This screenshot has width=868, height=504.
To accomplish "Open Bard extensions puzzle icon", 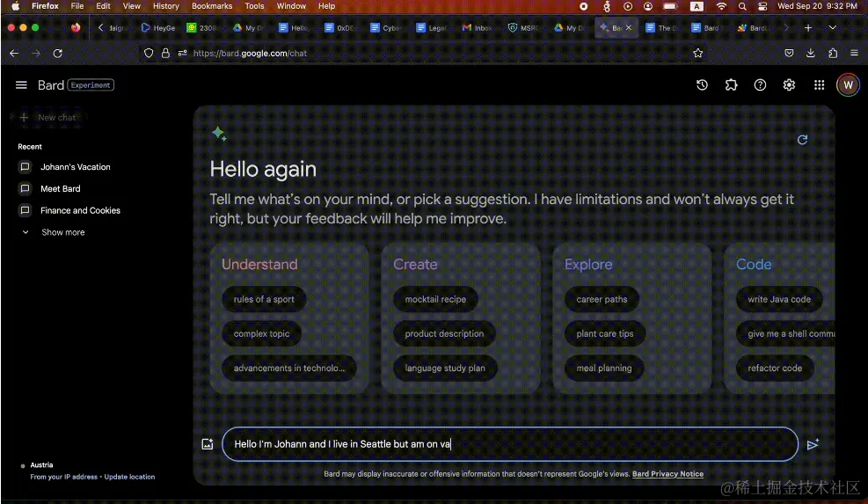I will pyautogui.click(x=732, y=84).
